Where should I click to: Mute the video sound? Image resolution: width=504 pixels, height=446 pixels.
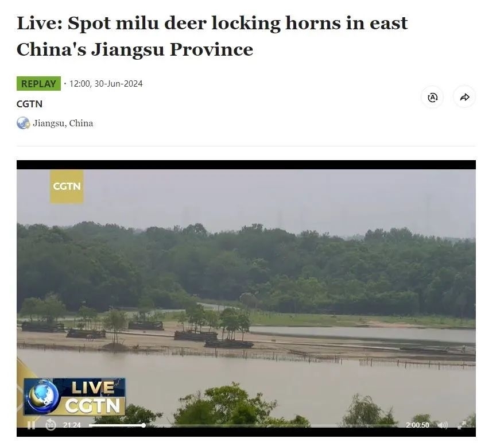tap(443, 425)
